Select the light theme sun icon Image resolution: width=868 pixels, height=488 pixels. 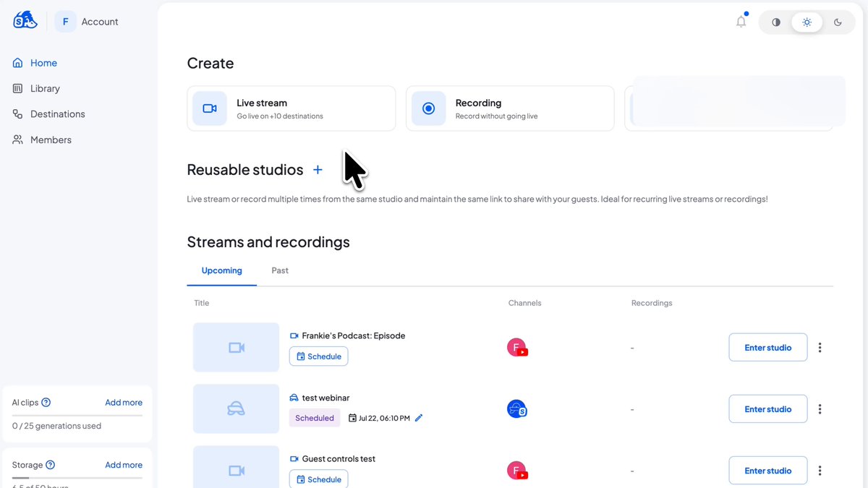807,22
